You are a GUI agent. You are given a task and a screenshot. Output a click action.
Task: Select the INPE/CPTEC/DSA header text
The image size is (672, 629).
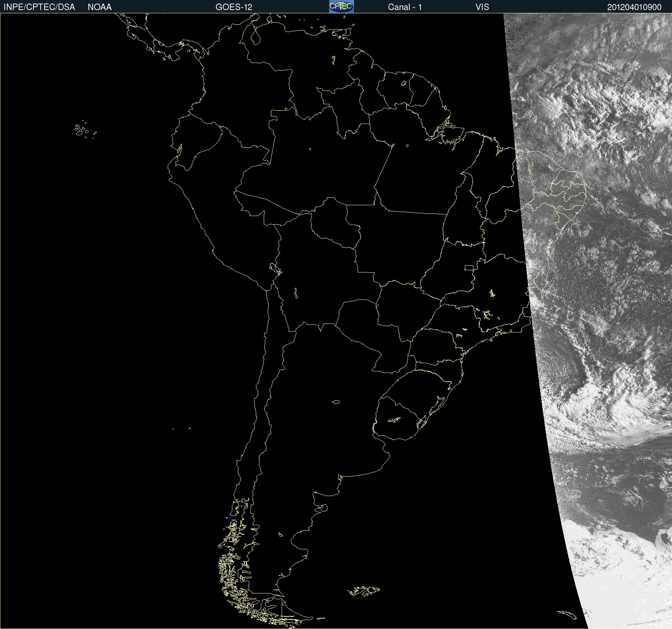click(x=39, y=7)
